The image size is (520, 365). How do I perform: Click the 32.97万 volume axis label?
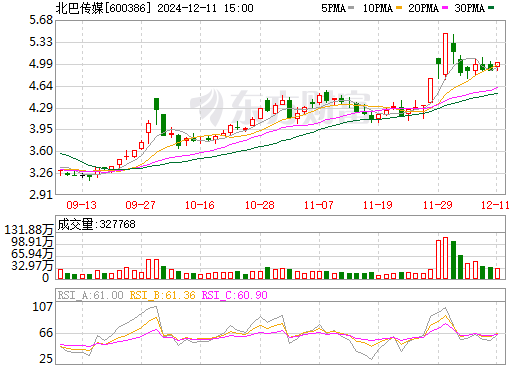tap(32, 266)
